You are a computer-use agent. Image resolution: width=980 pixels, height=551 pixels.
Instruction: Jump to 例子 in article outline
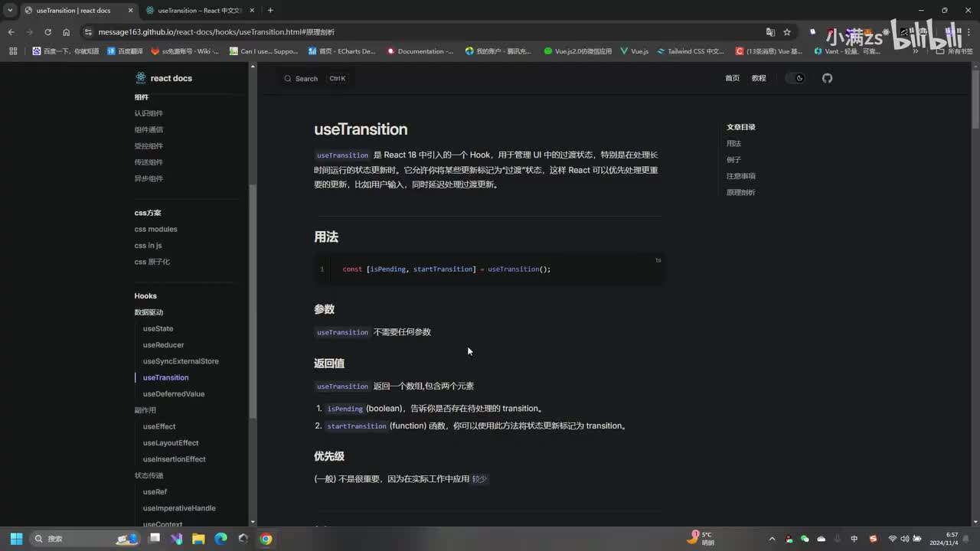tap(733, 160)
